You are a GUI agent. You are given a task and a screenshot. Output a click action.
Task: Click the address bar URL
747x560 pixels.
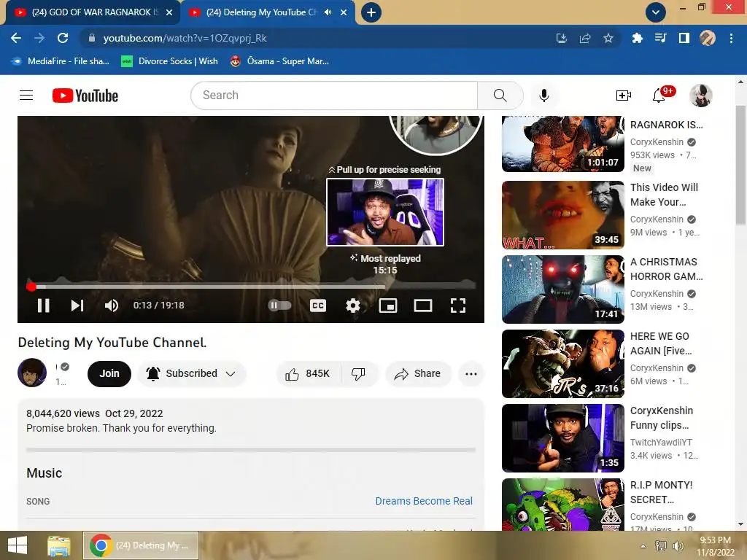tap(185, 38)
